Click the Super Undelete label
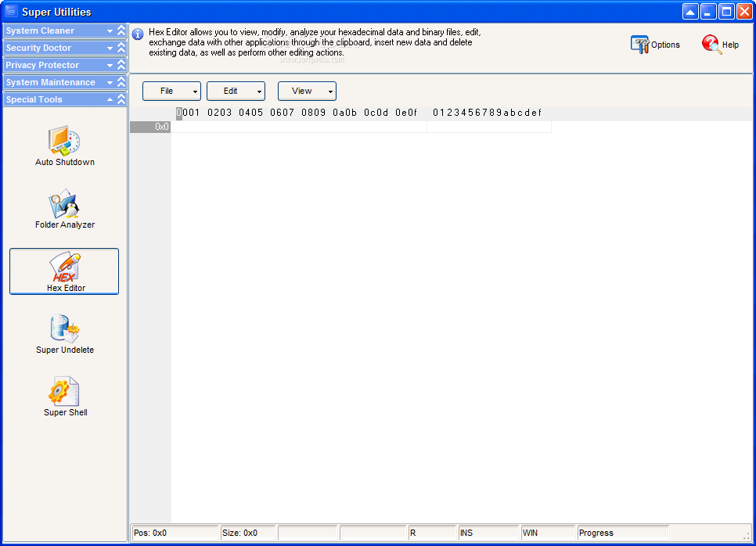Image resolution: width=756 pixels, height=546 pixels. [65, 350]
